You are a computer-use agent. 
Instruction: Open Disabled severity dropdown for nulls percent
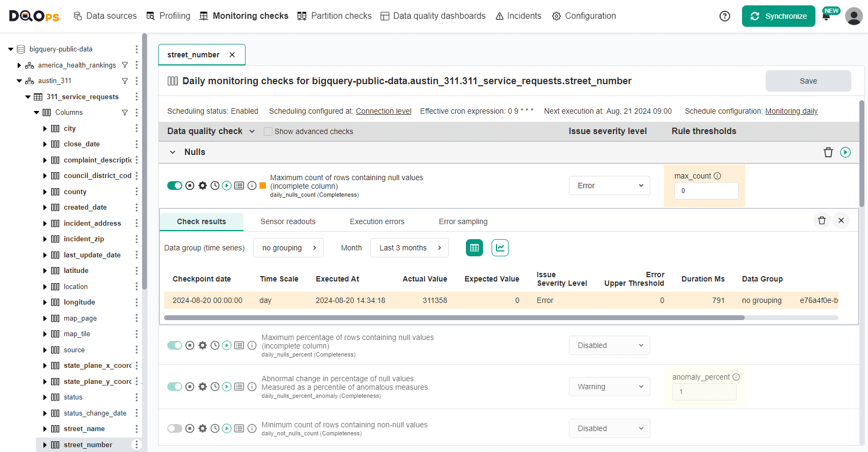[x=610, y=345]
